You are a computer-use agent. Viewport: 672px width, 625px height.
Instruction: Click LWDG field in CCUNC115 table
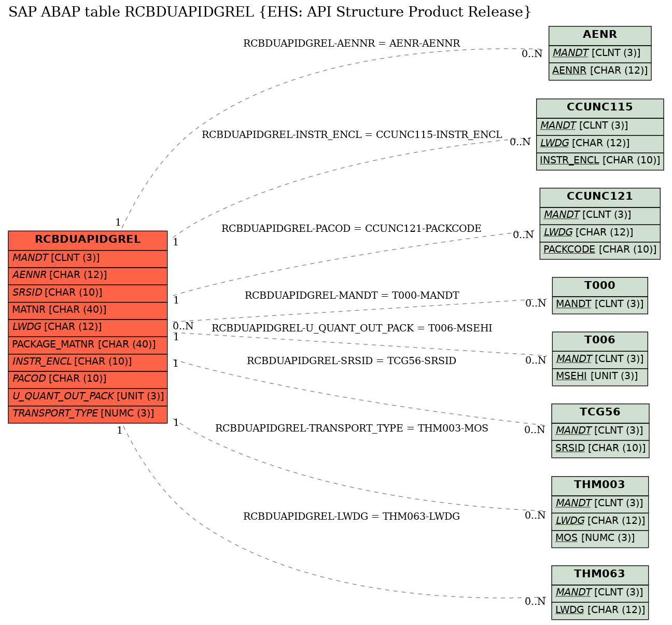click(x=600, y=144)
